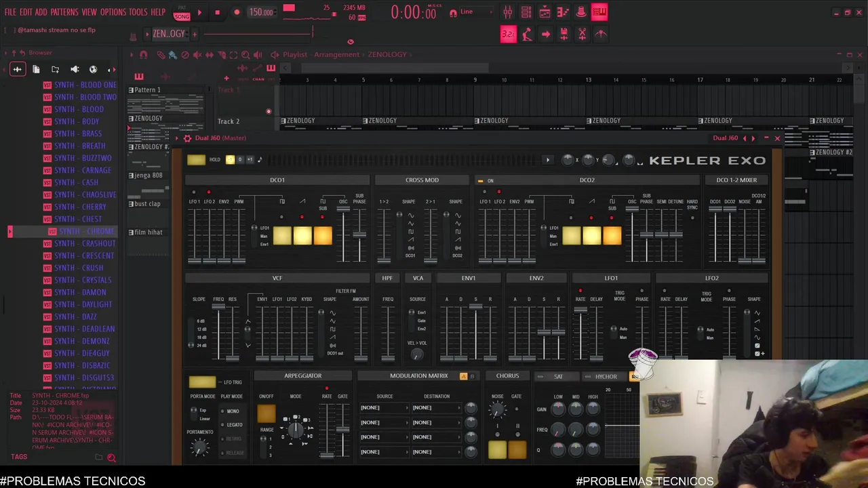Toggle the Arpeggiator ON/OFF button
Viewport: 868px width, 488px height.
pyautogui.click(x=267, y=413)
